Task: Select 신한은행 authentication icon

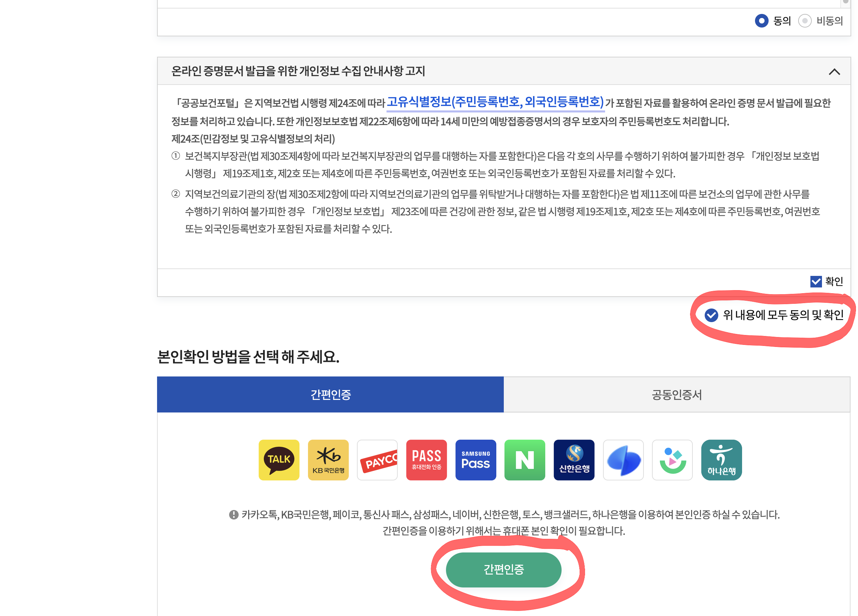Action: point(574,460)
